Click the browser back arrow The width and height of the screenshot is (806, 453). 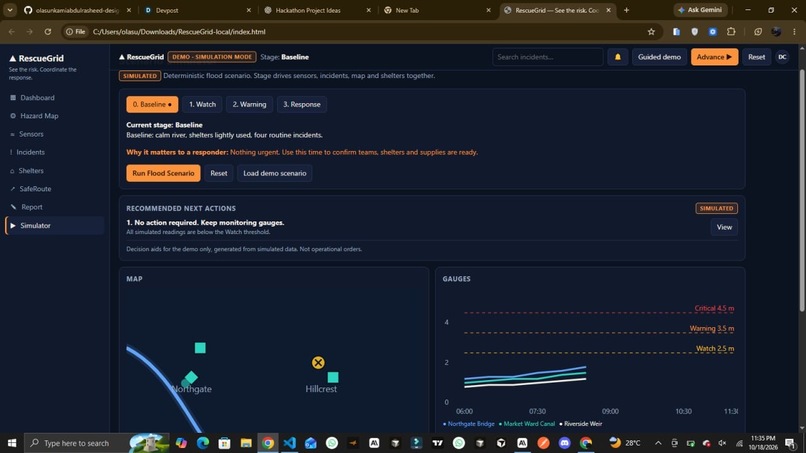pyautogui.click(x=11, y=32)
